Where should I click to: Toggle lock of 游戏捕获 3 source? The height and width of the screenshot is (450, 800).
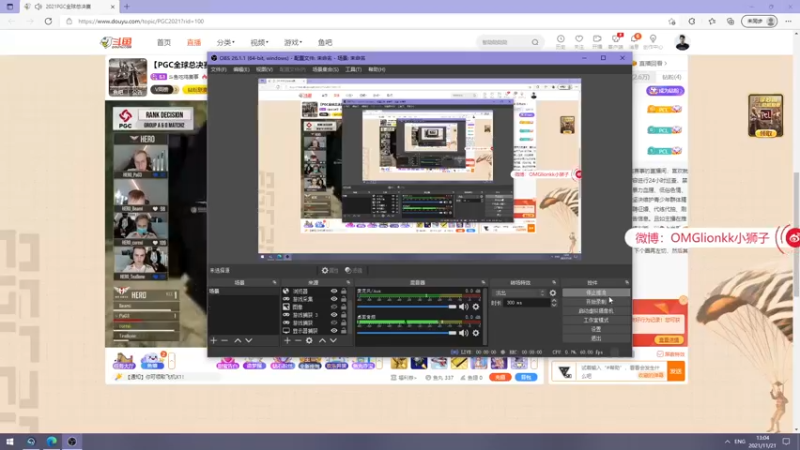click(x=344, y=315)
